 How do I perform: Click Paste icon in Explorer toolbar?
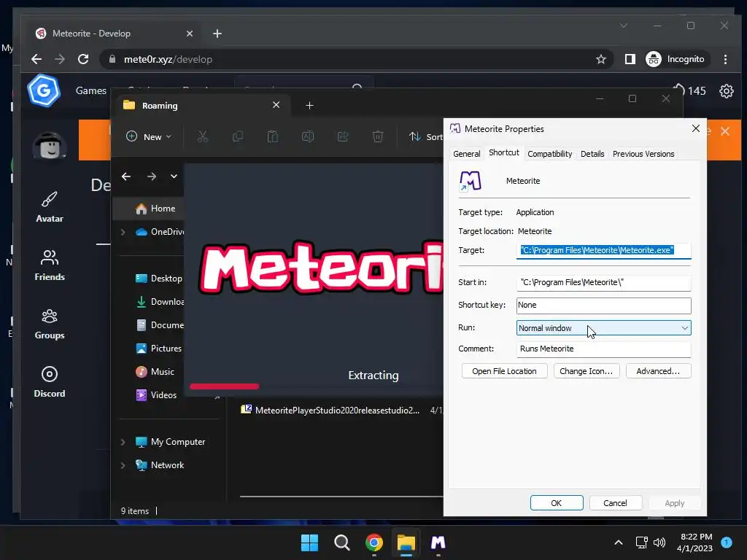coord(273,136)
